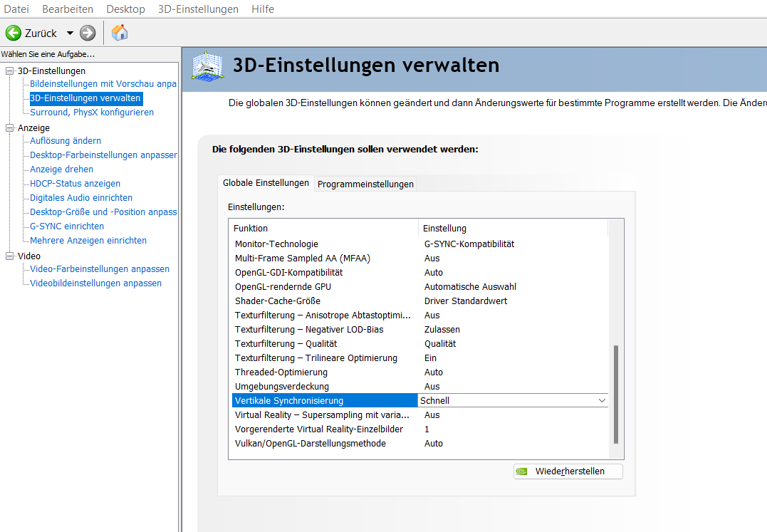Open the Zurück history dropdown arrow
Image resolution: width=767 pixels, height=532 pixels.
point(70,33)
